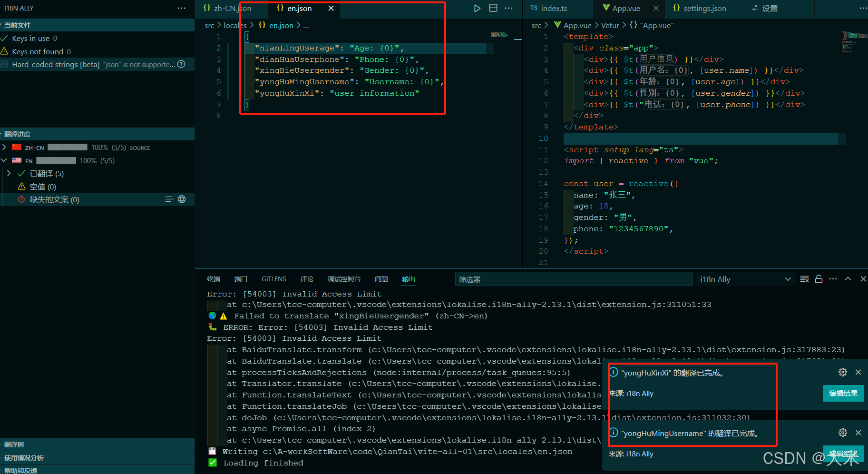Select the Keys in use 0 row

(97, 38)
